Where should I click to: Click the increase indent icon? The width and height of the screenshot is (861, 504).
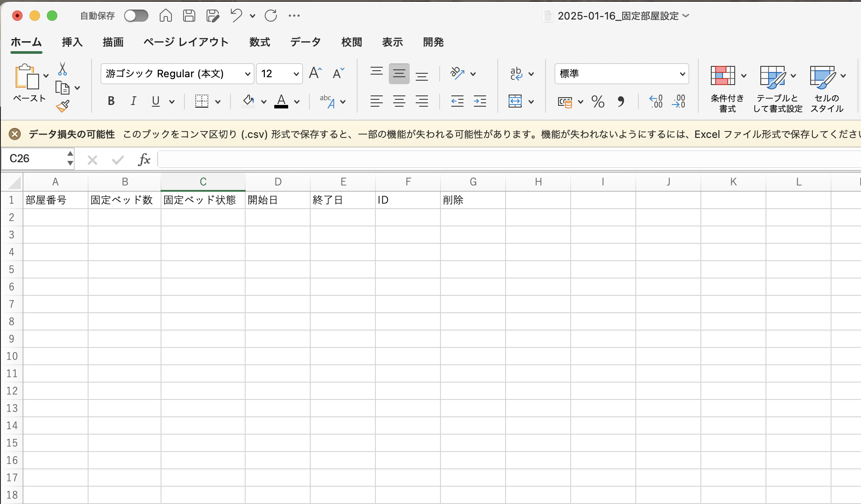click(480, 101)
